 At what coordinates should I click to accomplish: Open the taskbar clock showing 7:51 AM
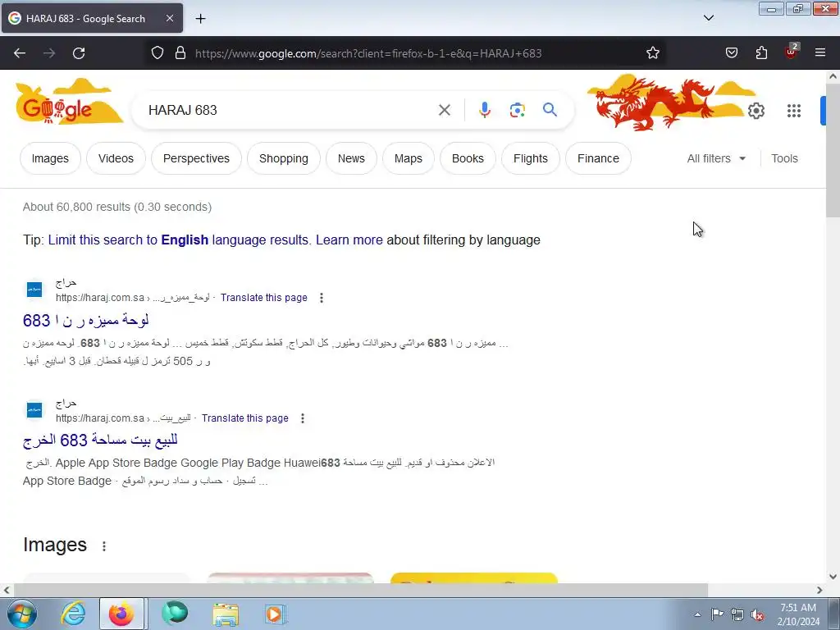(x=798, y=614)
